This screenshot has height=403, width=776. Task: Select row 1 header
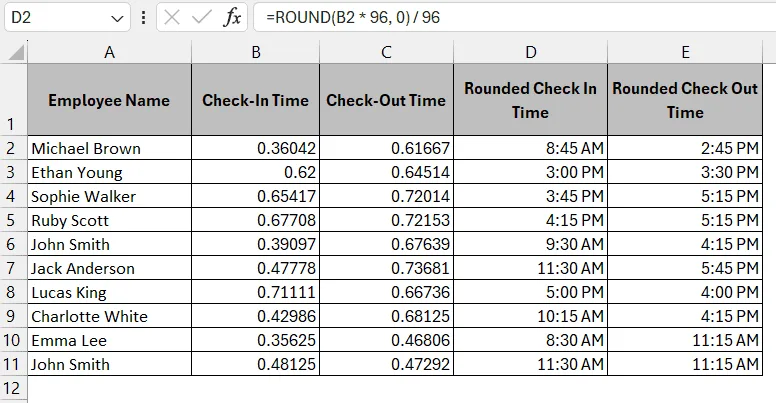coord(13,99)
